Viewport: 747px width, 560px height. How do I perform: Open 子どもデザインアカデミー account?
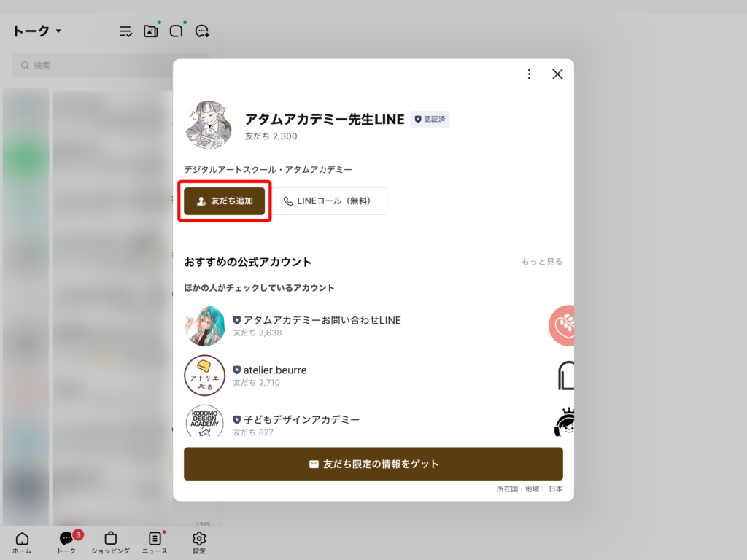(296, 420)
